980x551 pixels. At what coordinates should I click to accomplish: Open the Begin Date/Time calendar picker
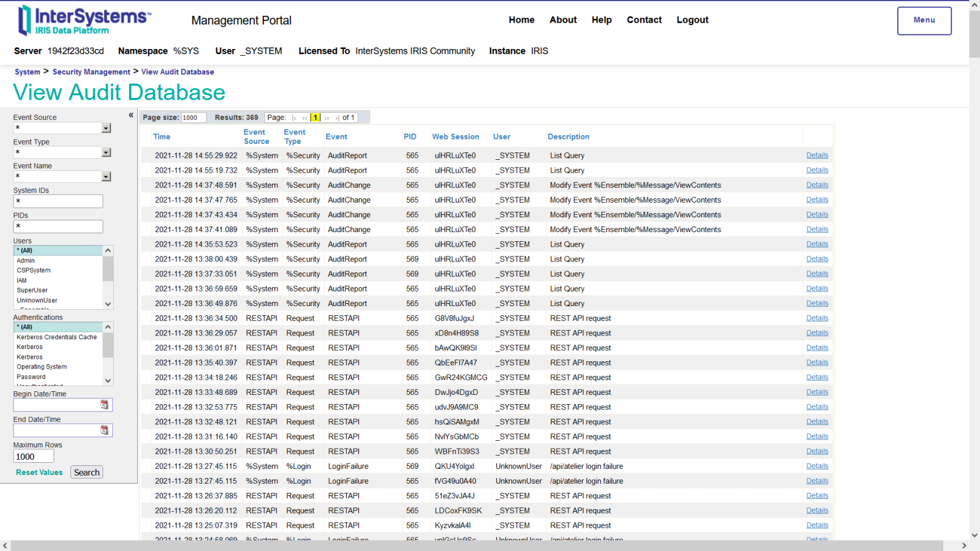[x=104, y=405]
